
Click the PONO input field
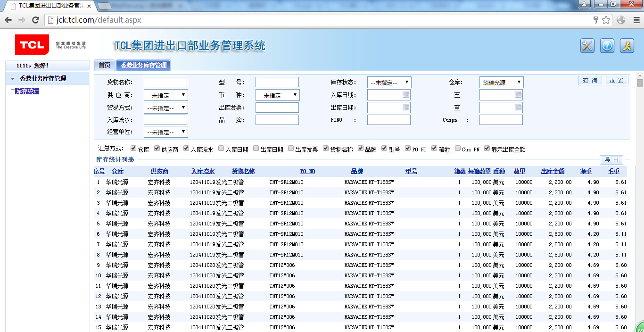tap(389, 120)
